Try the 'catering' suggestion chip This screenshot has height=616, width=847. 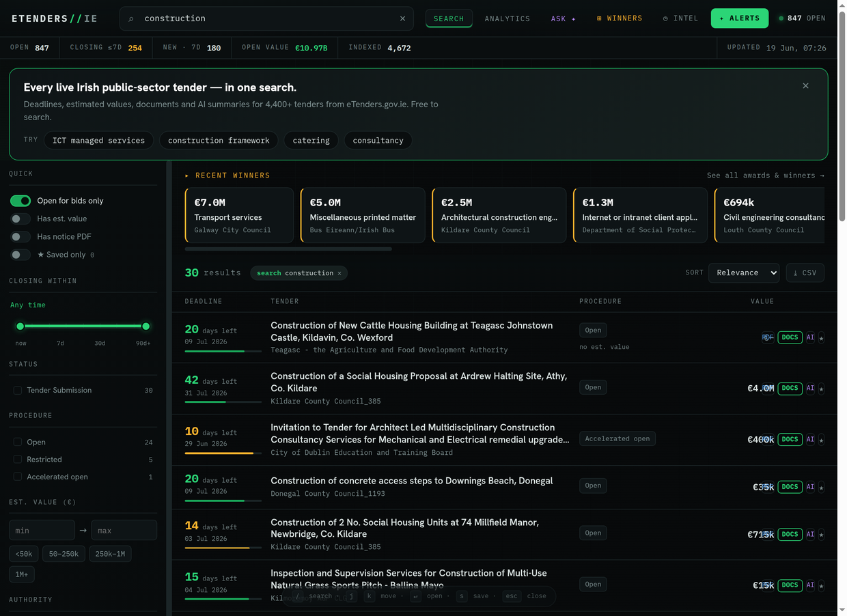(311, 141)
